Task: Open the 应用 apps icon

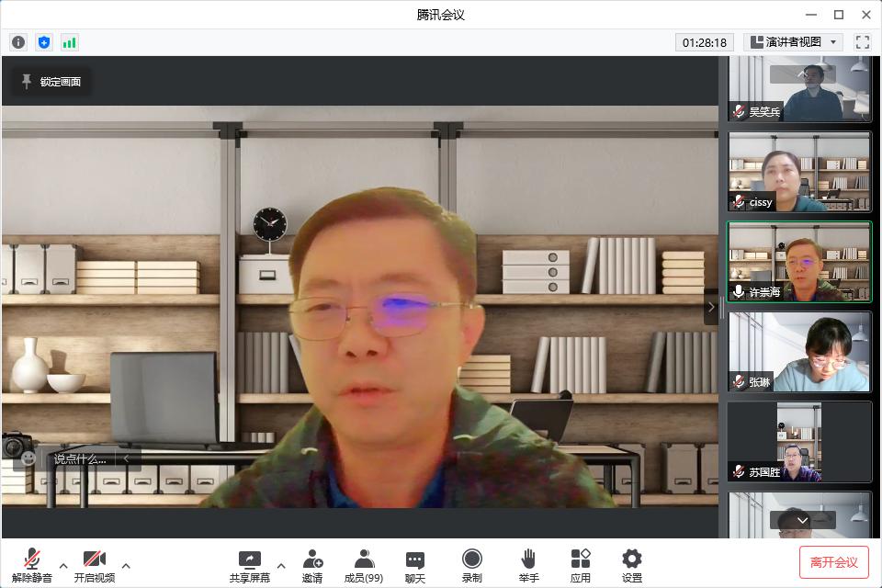Action: [x=581, y=565]
